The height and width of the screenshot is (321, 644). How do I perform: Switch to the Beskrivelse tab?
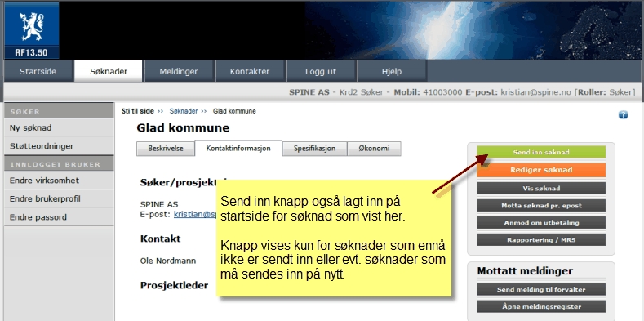click(166, 149)
